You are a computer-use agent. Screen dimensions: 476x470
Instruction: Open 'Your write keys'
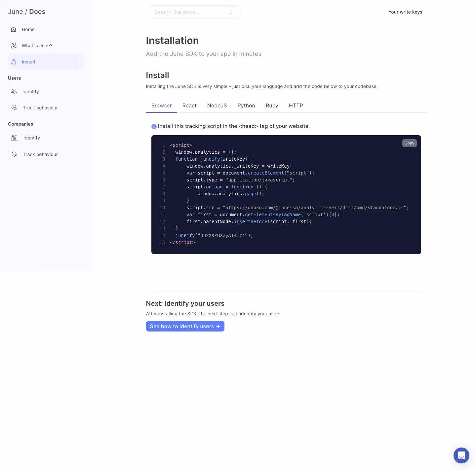point(405,12)
